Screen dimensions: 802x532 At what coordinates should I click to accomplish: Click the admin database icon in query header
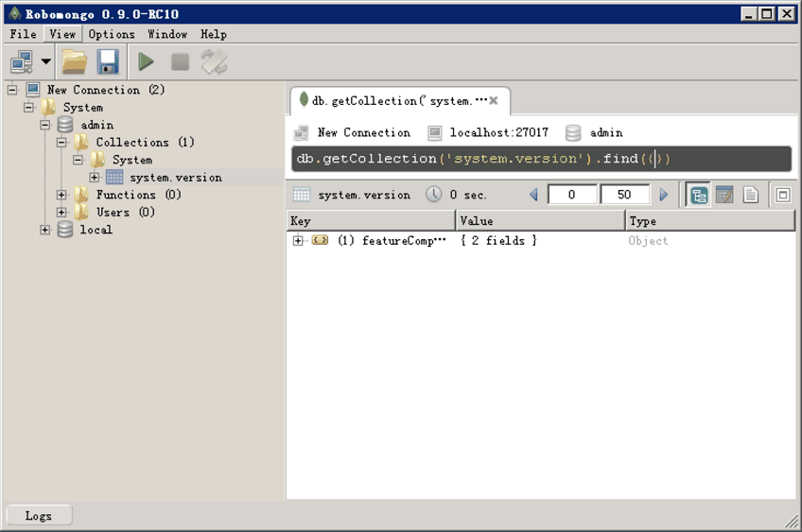573,133
